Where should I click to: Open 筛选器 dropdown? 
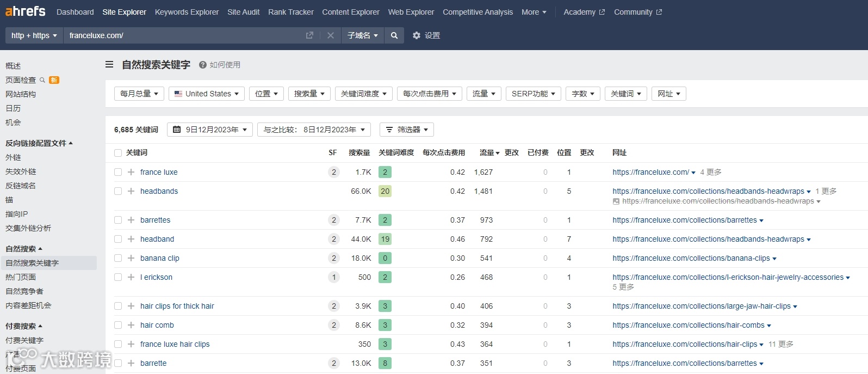(407, 130)
